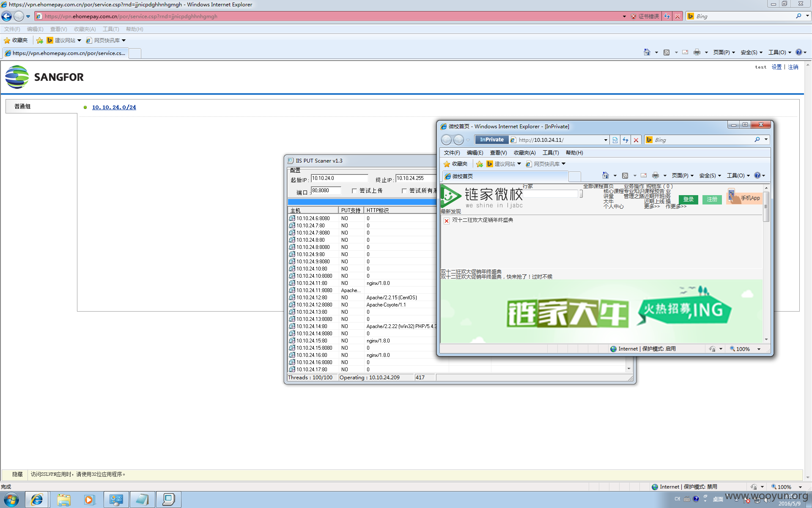
Task: Select the vpn.ehomepay.com.cn service tab
Action: click(x=65, y=53)
